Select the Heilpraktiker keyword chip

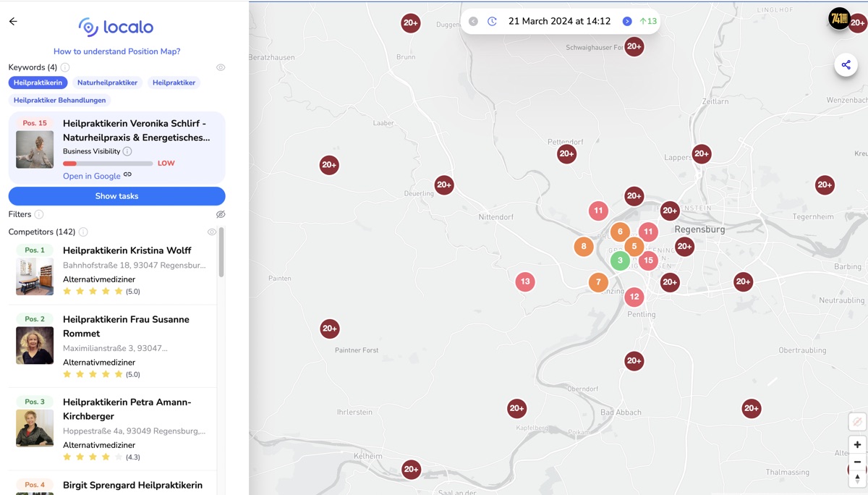tap(174, 82)
